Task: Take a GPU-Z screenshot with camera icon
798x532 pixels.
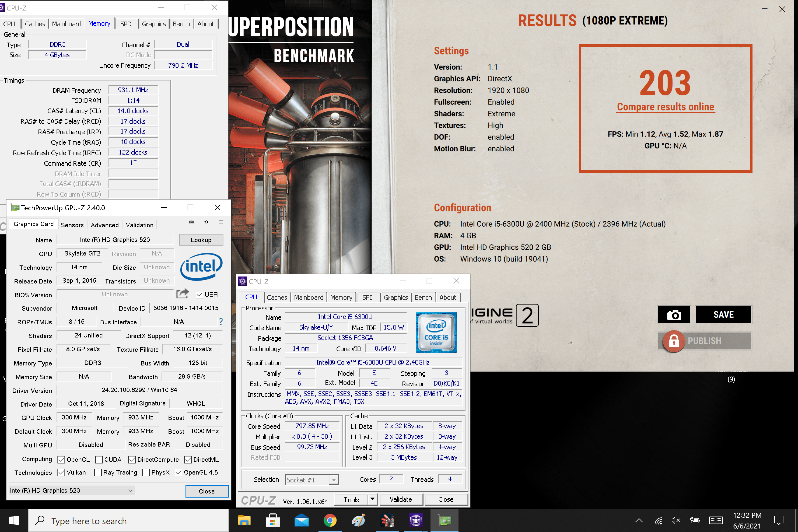Action: (x=191, y=222)
